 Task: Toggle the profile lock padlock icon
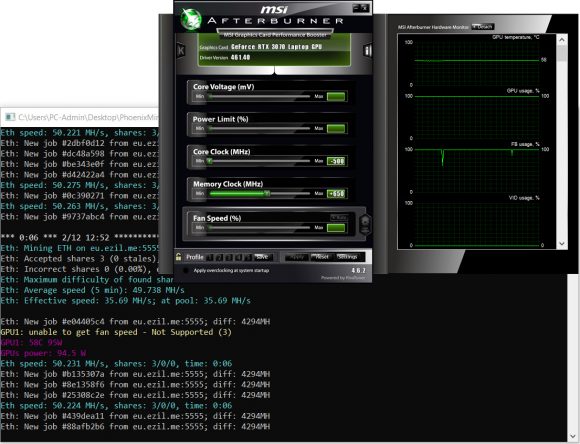click(179, 257)
